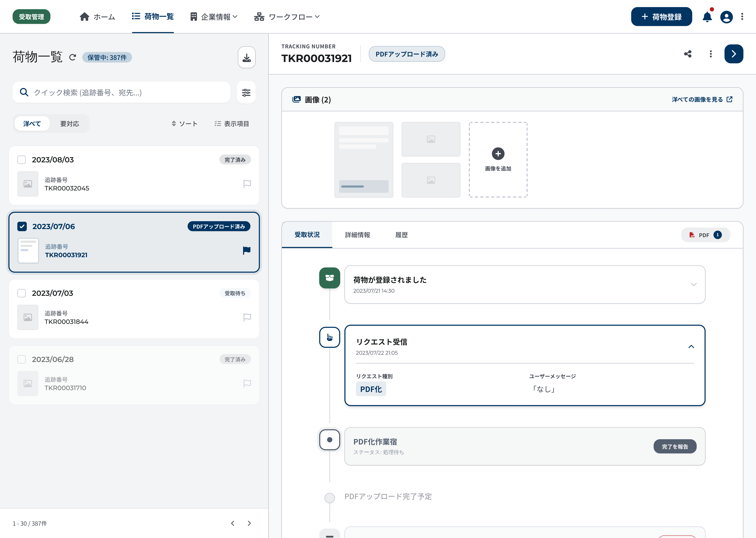Open the large document image thumbnail

click(364, 160)
